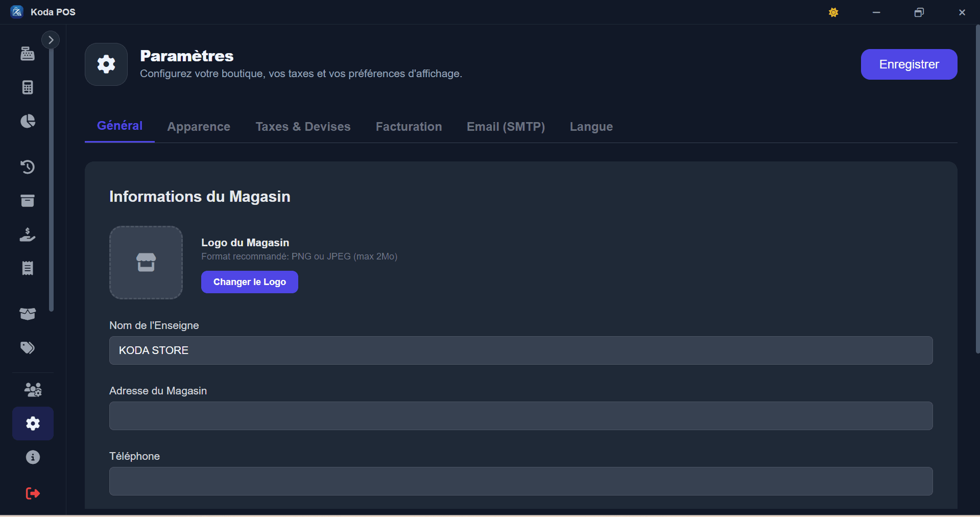Close the Koda POS window
This screenshot has width=980, height=517.
[x=962, y=12]
